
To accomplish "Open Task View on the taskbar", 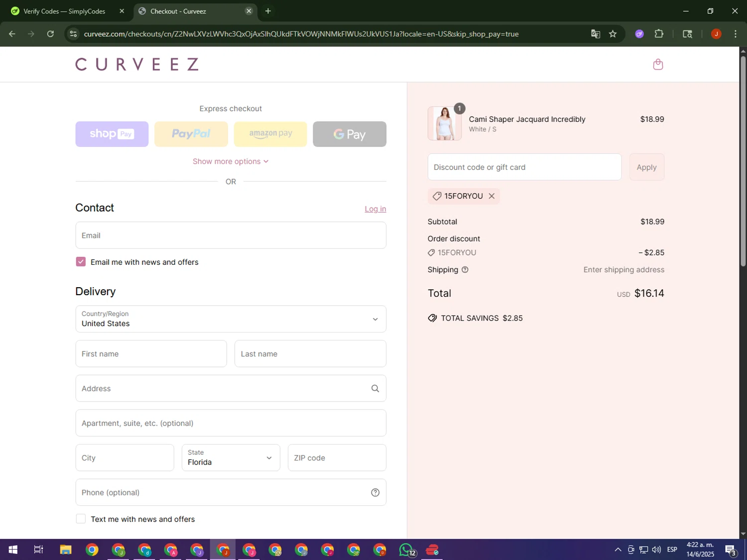I will tap(39, 550).
